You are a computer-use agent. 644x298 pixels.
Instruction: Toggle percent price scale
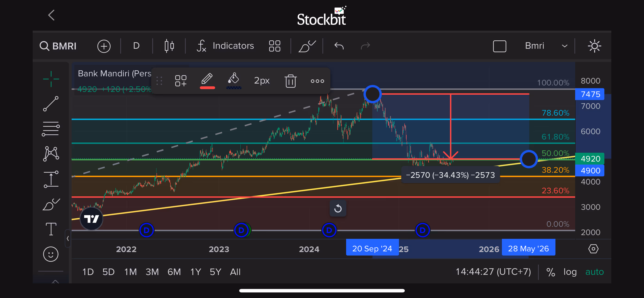pos(550,272)
